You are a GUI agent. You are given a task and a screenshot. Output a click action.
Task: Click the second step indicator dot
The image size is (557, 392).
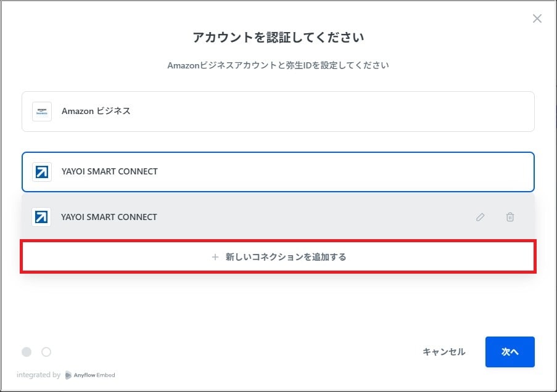(x=46, y=352)
